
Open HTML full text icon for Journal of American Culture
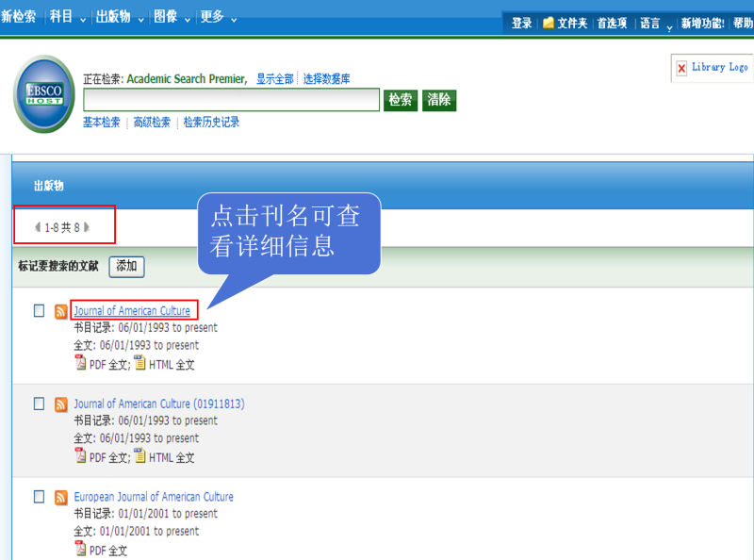coord(139,362)
